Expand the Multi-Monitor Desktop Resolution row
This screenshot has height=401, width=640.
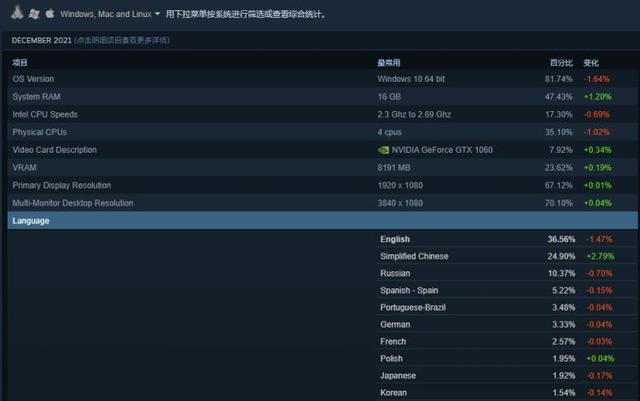pyautogui.click(x=322, y=203)
